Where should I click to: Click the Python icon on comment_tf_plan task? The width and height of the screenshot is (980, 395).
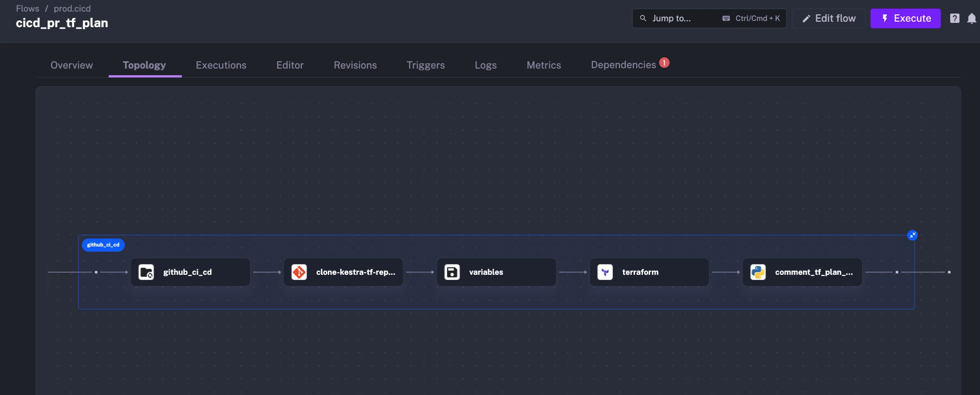click(x=758, y=272)
